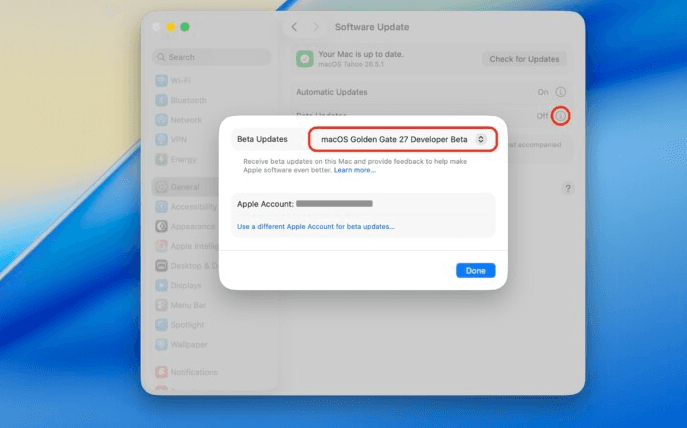
Task: Click the 'Your Mac is up to date.' text
Action: [361, 54]
